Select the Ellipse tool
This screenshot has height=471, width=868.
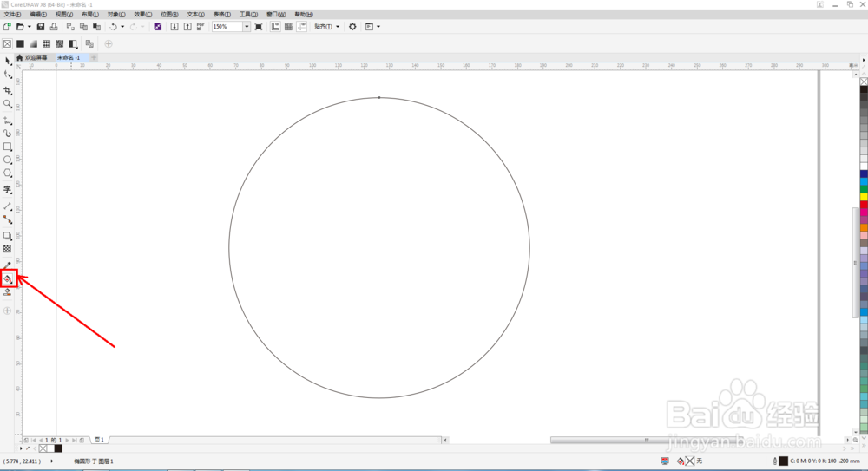coord(7,160)
